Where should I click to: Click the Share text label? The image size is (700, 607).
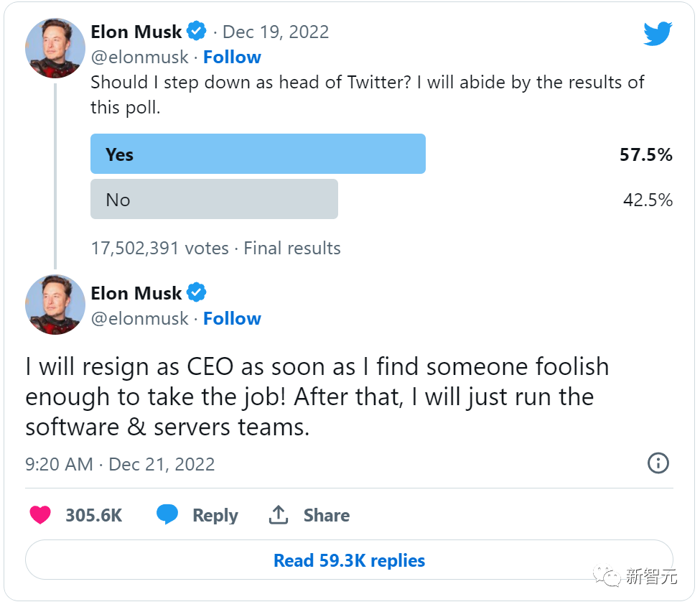(327, 516)
